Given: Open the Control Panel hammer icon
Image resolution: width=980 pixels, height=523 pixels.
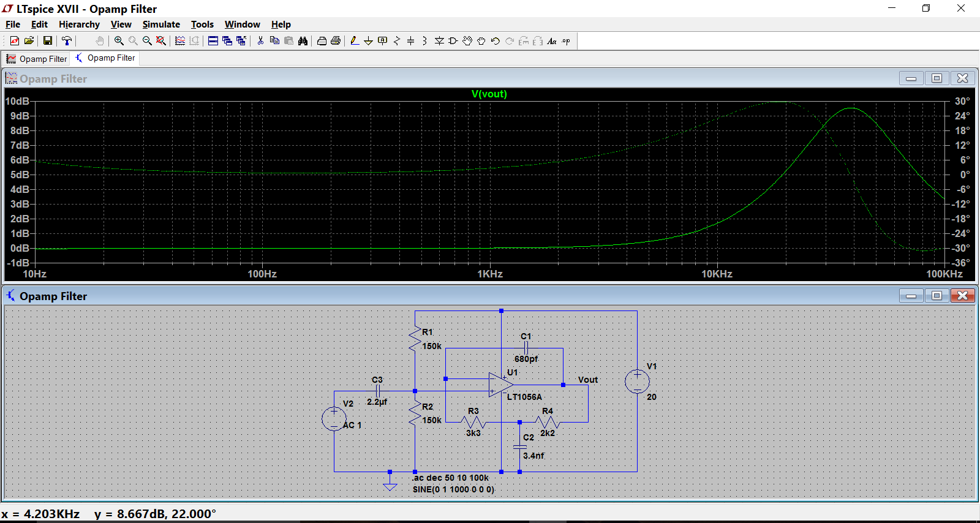Looking at the screenshot, I should pos(67,41).
